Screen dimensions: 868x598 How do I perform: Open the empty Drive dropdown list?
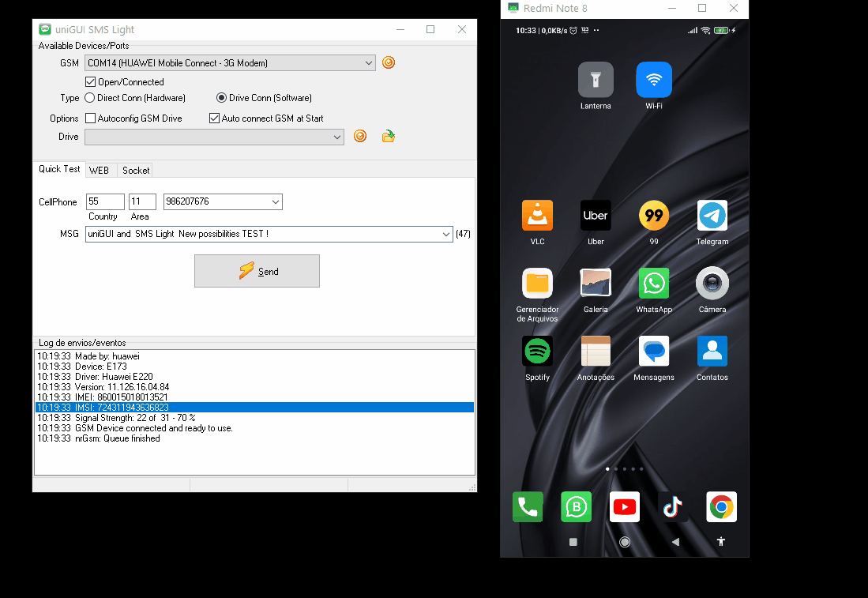[337, 137]
